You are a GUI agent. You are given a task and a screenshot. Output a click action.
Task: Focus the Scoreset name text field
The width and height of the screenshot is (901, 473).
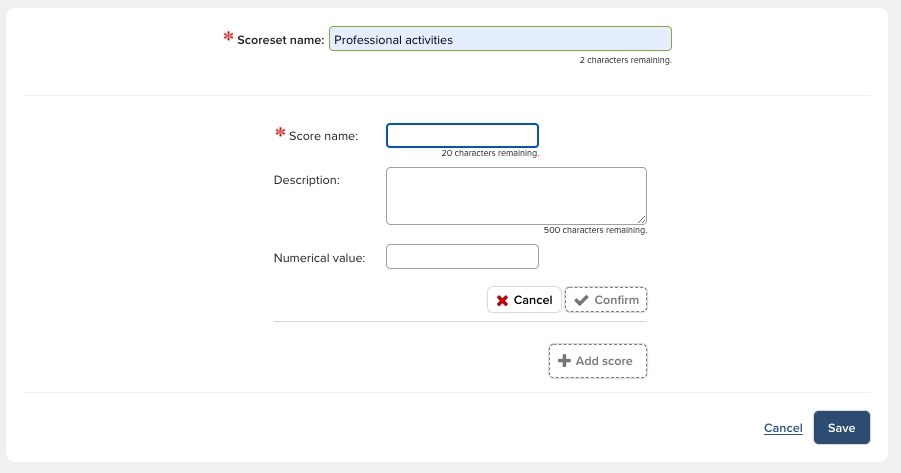(500, 39)
